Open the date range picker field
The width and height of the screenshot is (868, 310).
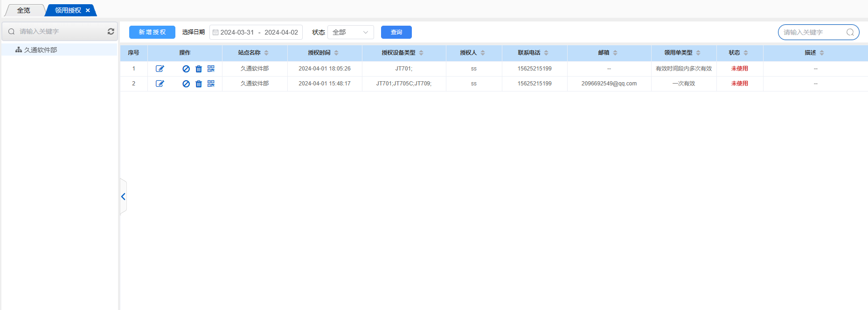(256, 32)
